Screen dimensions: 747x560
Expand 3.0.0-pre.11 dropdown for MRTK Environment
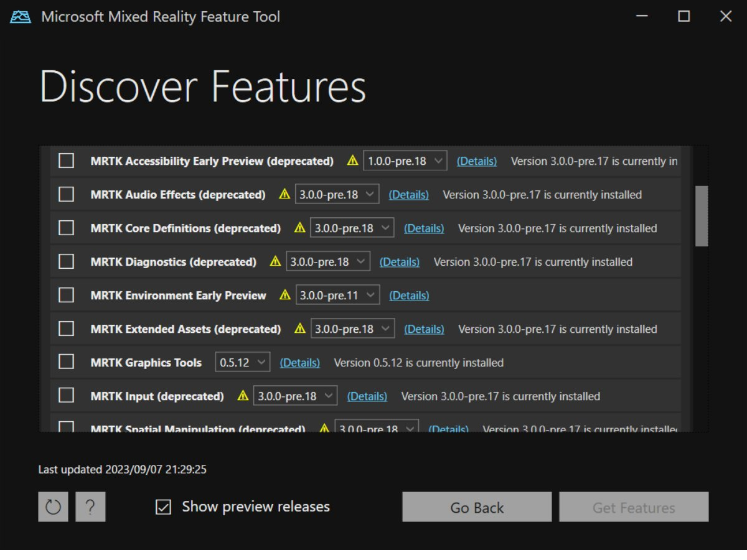coord(338,295)
